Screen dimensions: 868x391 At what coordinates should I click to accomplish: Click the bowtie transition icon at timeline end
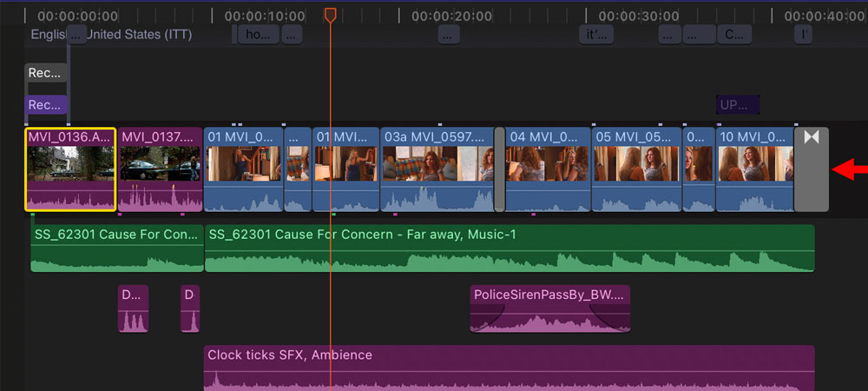tap(812, 138)
